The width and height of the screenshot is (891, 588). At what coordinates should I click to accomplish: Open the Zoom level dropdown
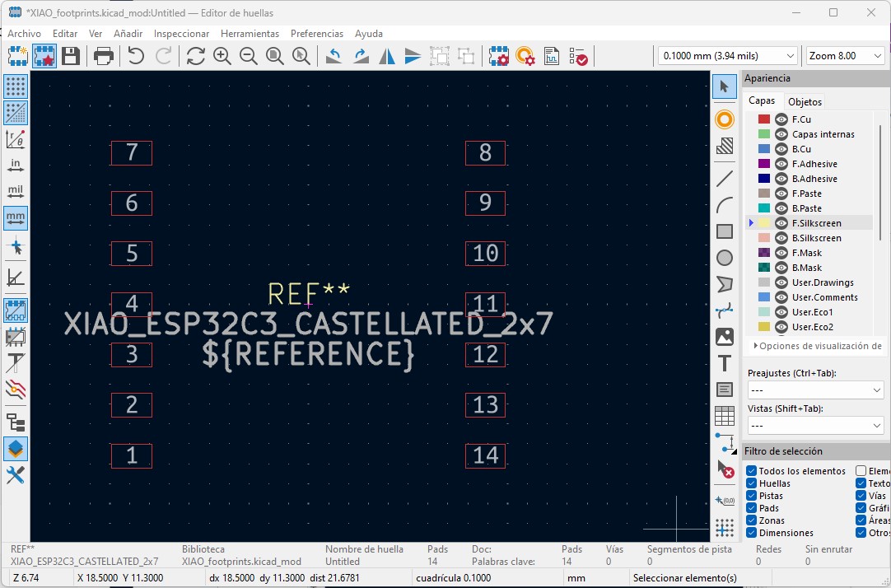point(845,56)
